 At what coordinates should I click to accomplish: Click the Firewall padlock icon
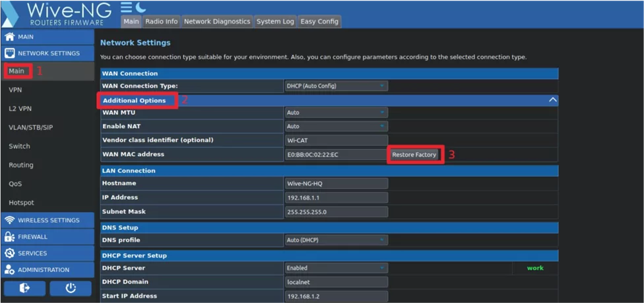click(9, 237)
